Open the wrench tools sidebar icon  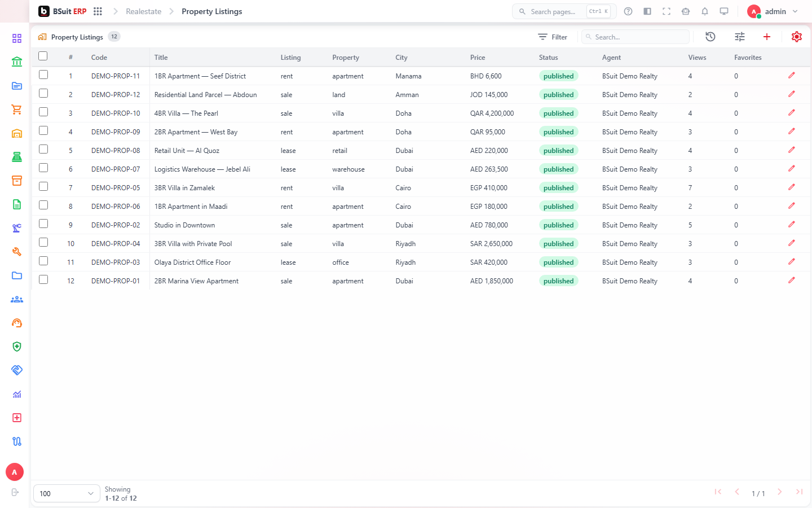(x=17, y=252)
